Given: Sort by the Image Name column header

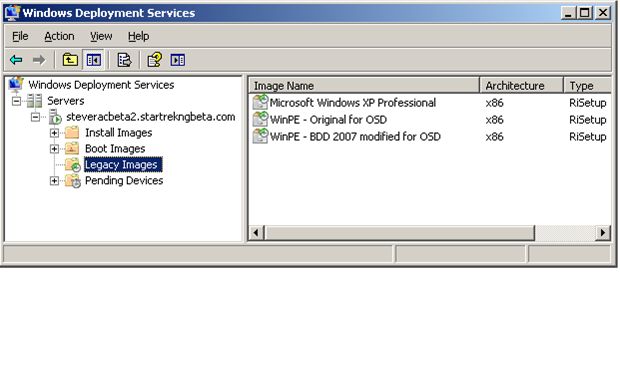Looking at the screenshot, I should (x=364, y=85).
